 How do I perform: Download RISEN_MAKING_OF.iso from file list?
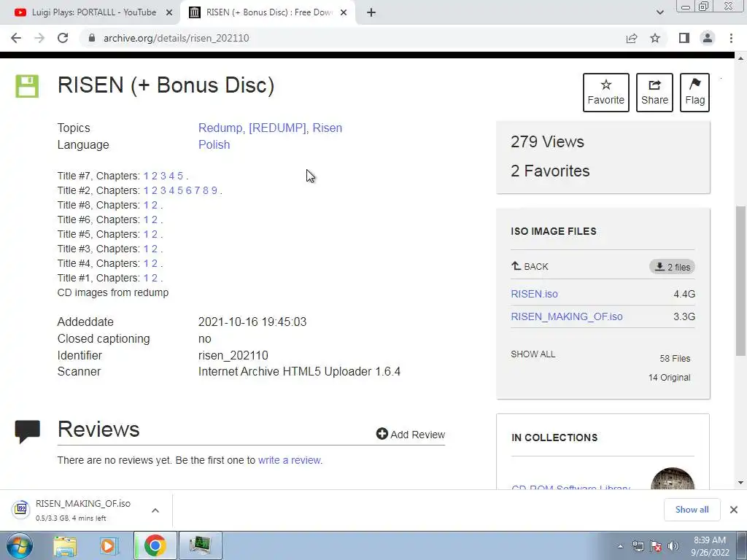(566, 316)
